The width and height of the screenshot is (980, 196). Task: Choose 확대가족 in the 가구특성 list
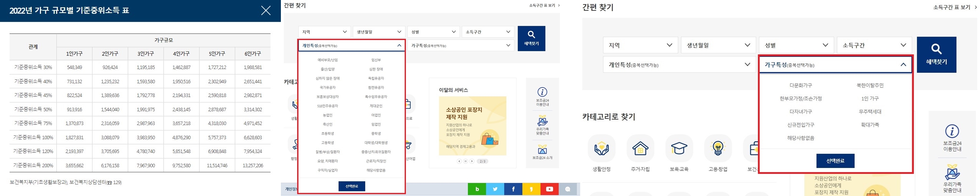click(870, 125)
